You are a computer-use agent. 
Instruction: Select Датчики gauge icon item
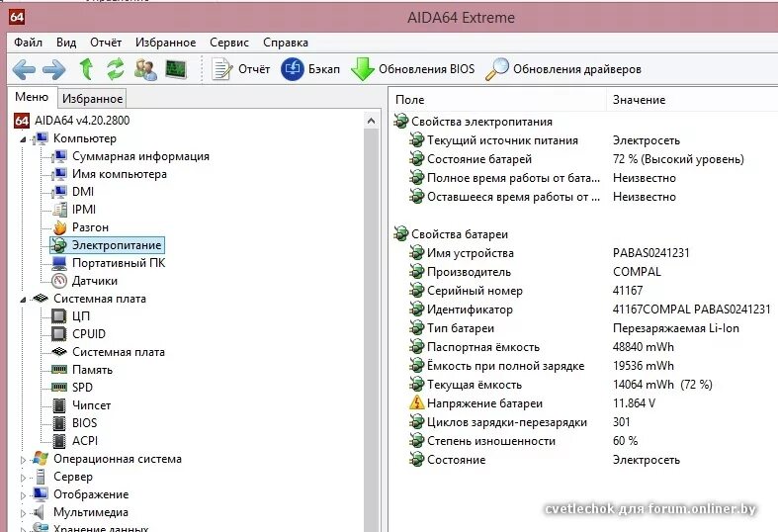59,281
